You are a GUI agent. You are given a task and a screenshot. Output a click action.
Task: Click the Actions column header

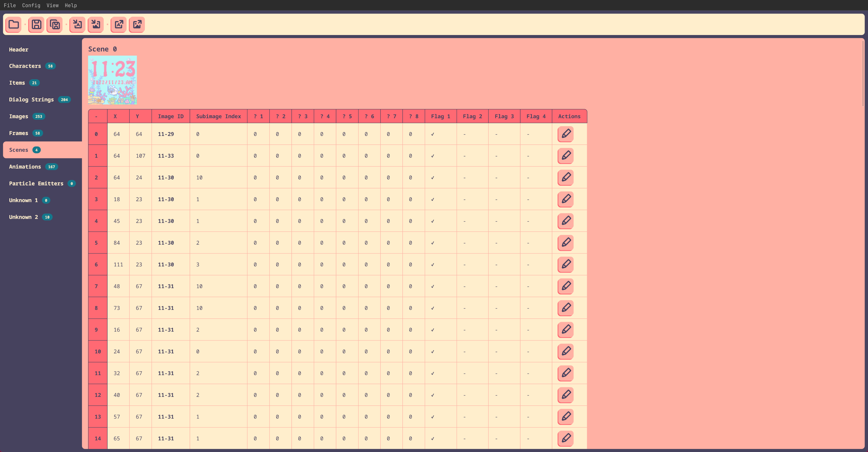[569, 116]
